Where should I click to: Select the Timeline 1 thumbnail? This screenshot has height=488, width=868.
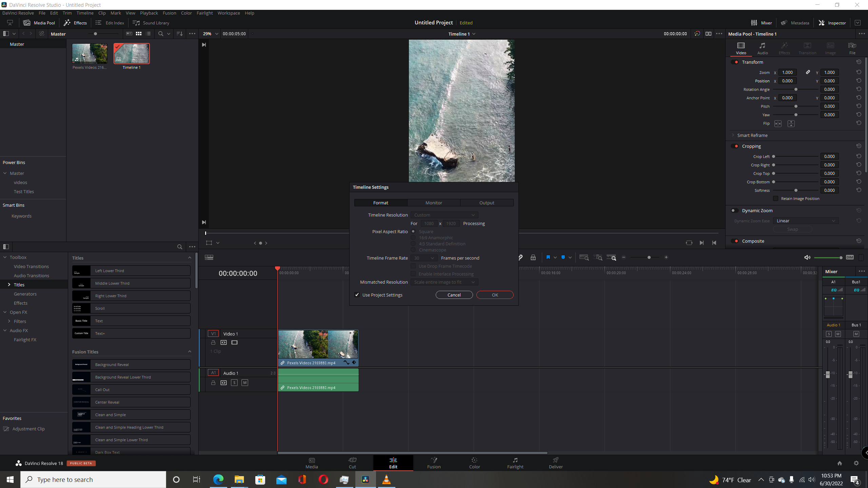(132, 54)
